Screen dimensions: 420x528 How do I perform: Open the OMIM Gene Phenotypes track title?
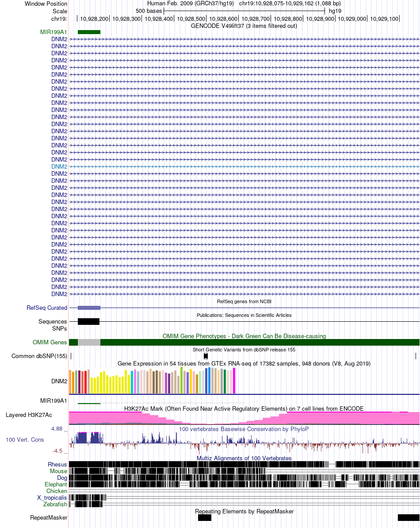(244, 336)
